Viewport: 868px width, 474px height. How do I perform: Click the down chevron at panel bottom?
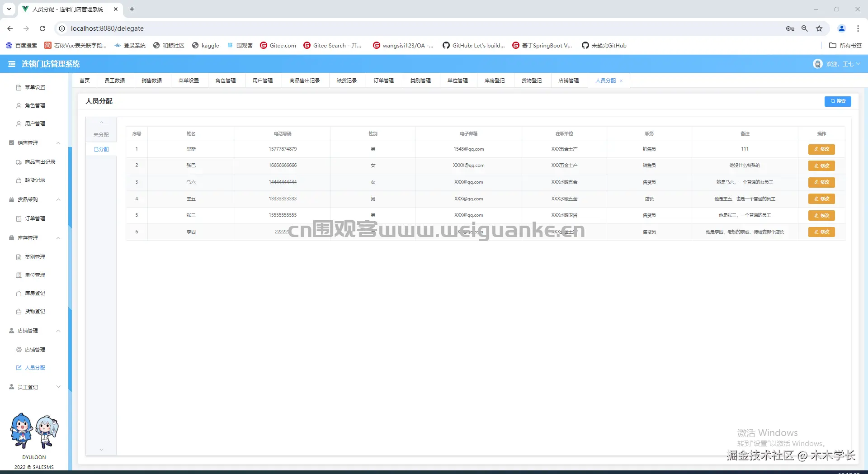101,450
